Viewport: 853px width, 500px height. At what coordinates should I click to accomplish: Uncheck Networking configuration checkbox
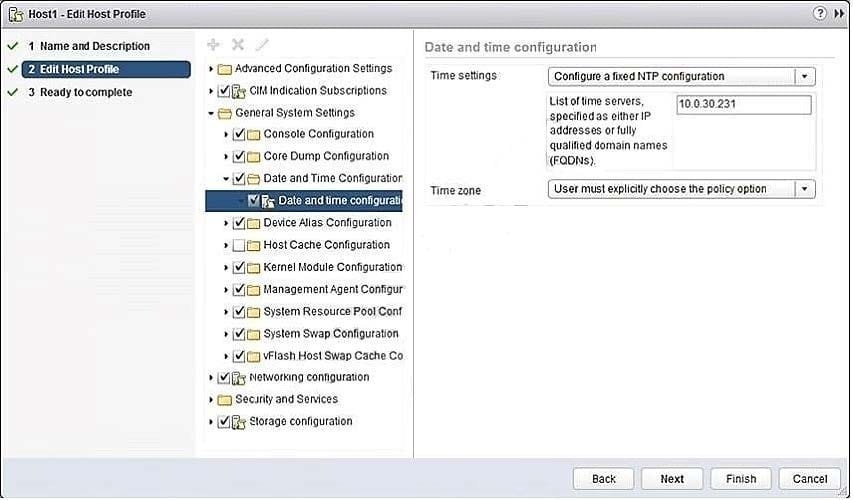[x=224, y=378]
